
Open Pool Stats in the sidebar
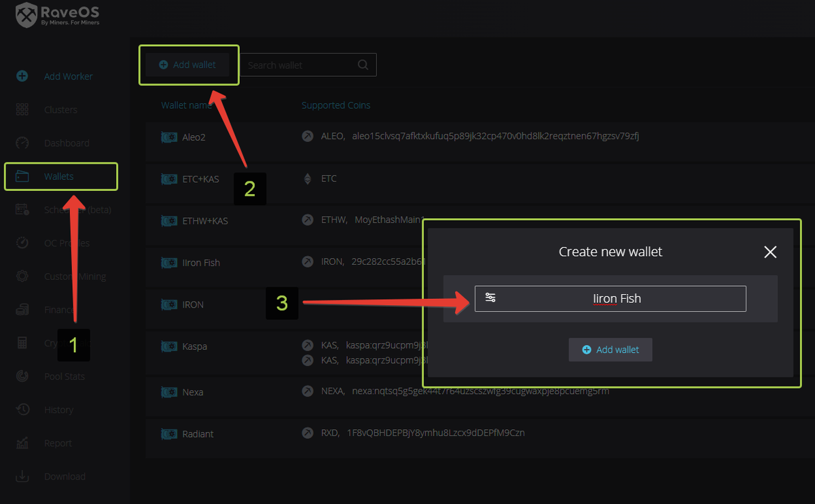pos(65,376)
